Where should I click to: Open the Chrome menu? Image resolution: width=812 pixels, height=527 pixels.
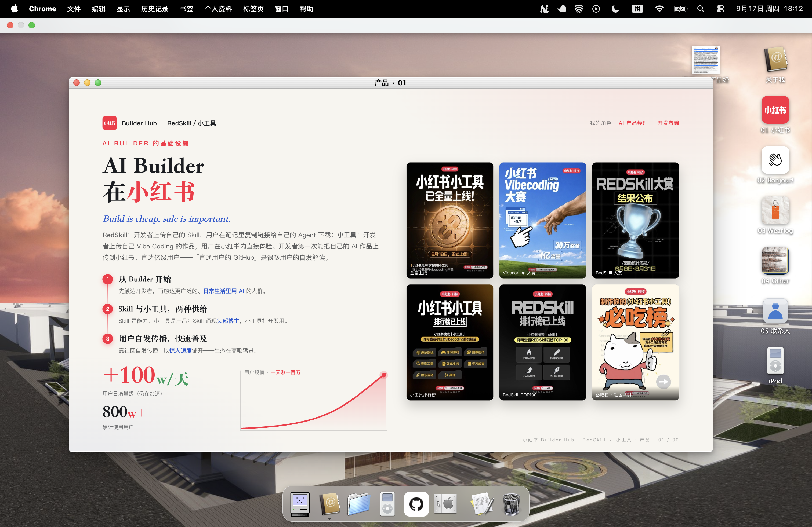(x=42, y=9)
